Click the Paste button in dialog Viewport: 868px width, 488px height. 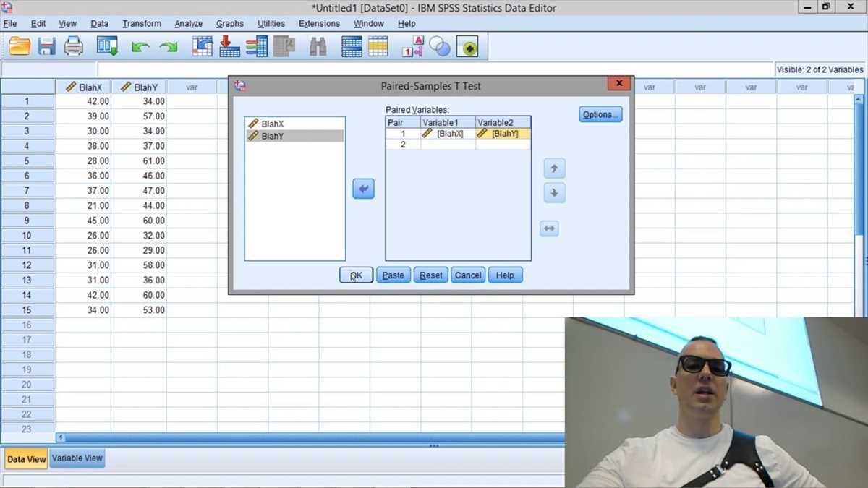point(393,275)
